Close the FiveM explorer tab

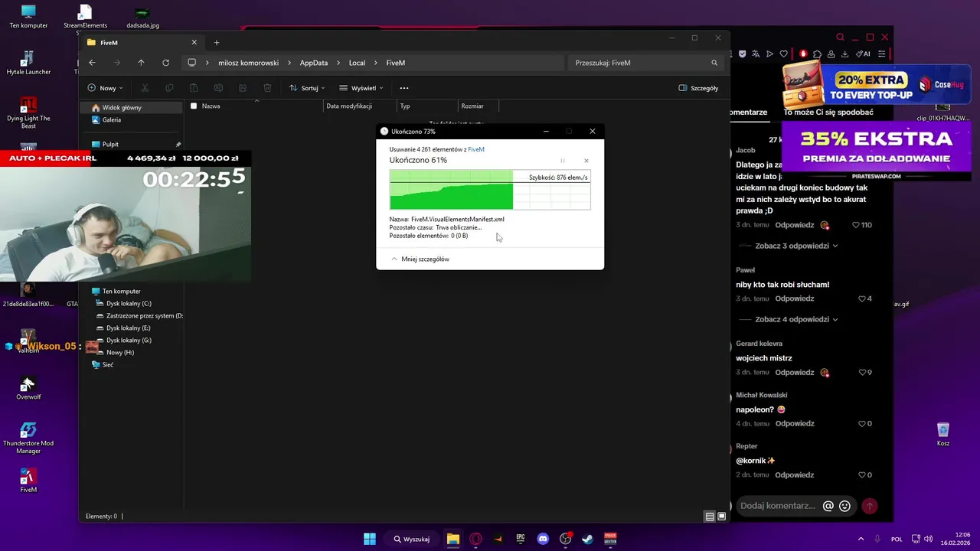coord(194,43)
